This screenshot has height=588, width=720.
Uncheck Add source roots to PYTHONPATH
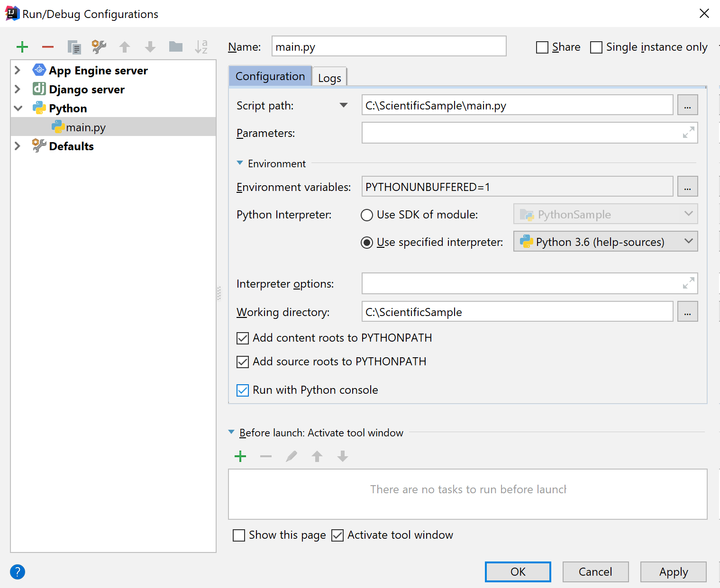point(243,362)
